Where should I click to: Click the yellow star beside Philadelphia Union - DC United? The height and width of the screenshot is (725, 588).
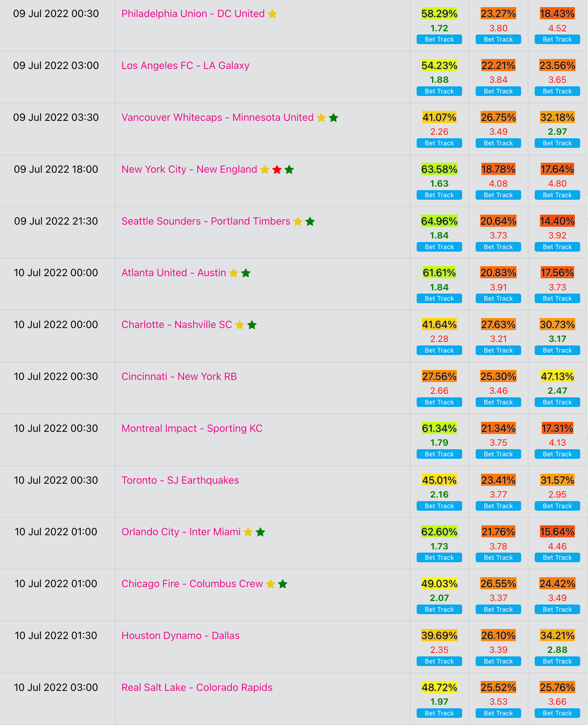tap(272, 14)
